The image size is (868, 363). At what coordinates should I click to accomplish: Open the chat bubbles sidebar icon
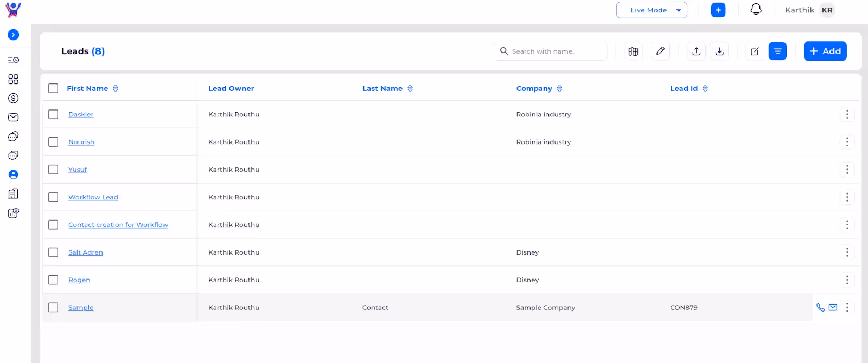(14, 136)
